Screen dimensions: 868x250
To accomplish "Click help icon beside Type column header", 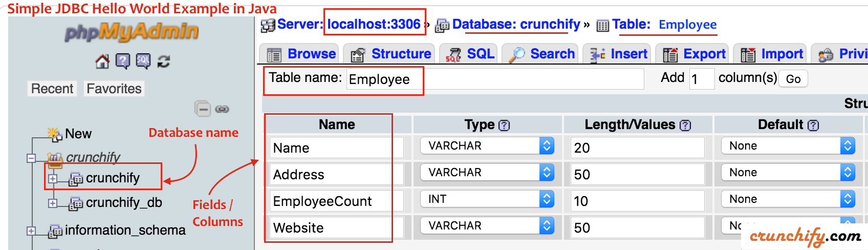I will (504, 126).
